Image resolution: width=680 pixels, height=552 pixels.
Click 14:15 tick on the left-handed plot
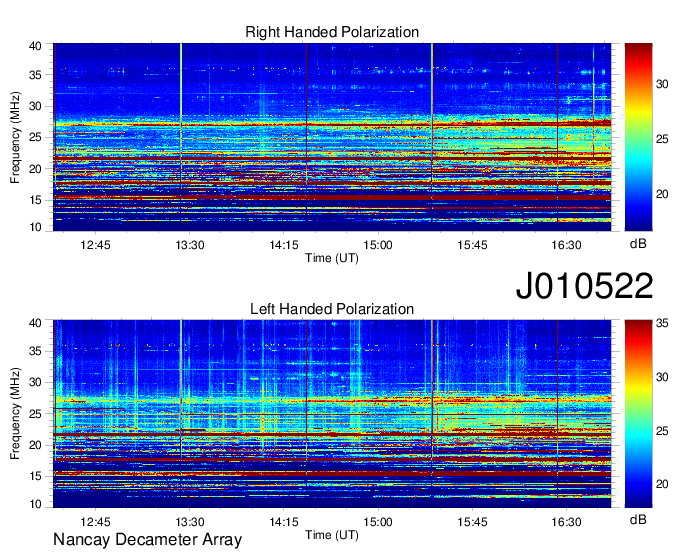pos(284,522)
